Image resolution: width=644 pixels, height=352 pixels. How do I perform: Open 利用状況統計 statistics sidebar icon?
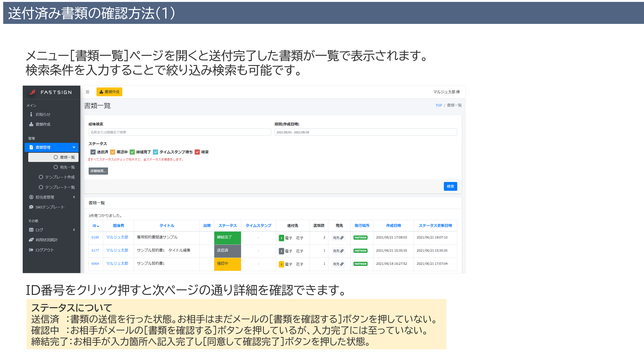click(x=31, y=240)
